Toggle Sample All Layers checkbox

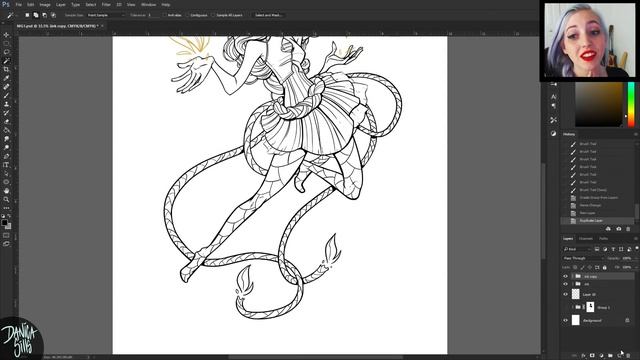(x=213, y=15)
